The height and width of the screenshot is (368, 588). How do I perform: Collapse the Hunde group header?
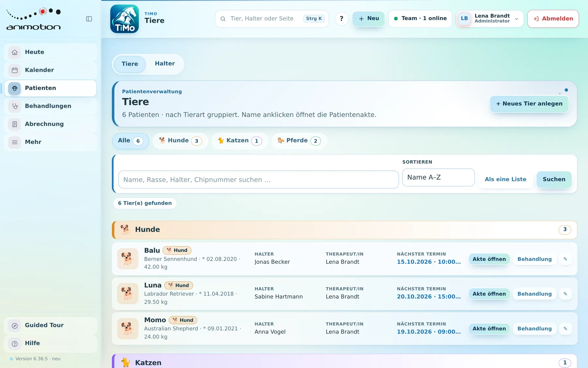coord(345,230)
